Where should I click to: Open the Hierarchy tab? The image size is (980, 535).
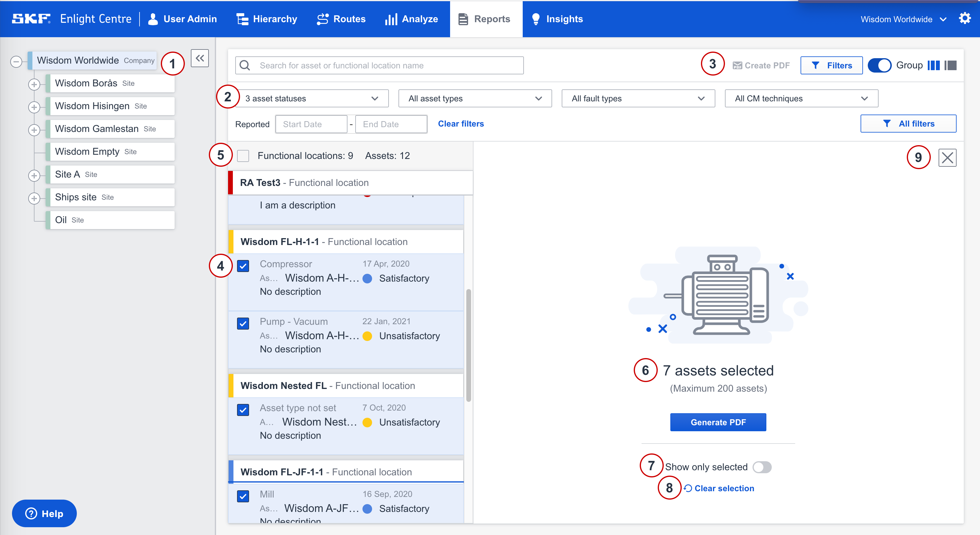click(267, 19)
